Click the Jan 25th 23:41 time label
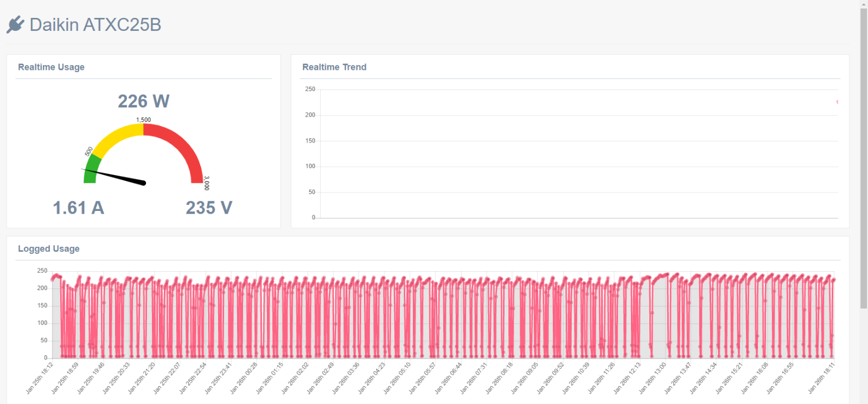Viewport: 868px width, 404px height. coord(218,378)
